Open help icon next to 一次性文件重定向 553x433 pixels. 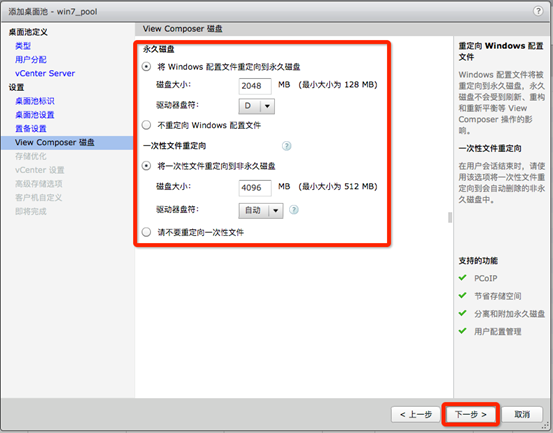[x=286, y=146]
